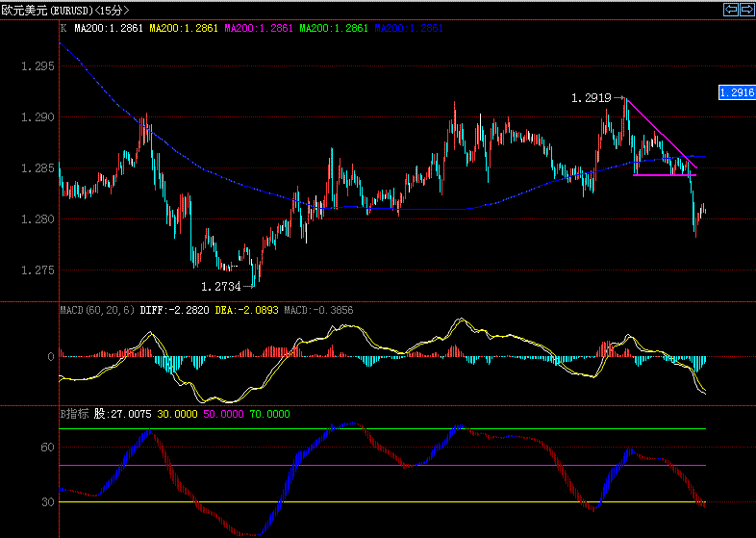
Task: Click the blue 1.2916 price tag
Action: [x=737, y=92]
